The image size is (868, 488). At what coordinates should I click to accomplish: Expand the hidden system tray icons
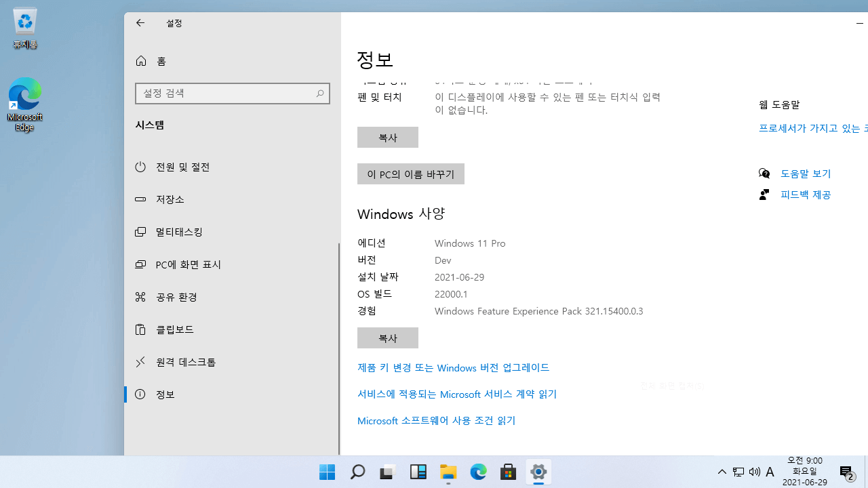tap(722, 472)
